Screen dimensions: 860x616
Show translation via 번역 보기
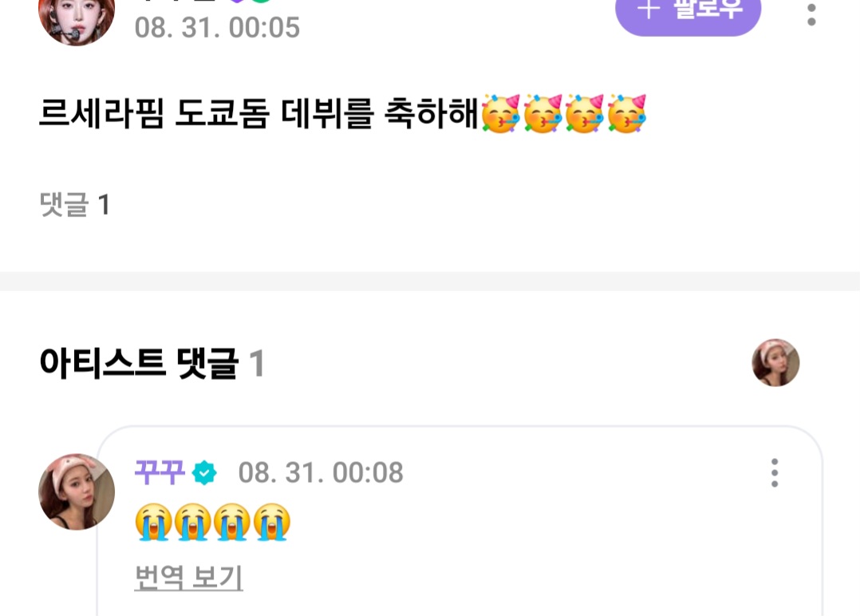(188, 578)
